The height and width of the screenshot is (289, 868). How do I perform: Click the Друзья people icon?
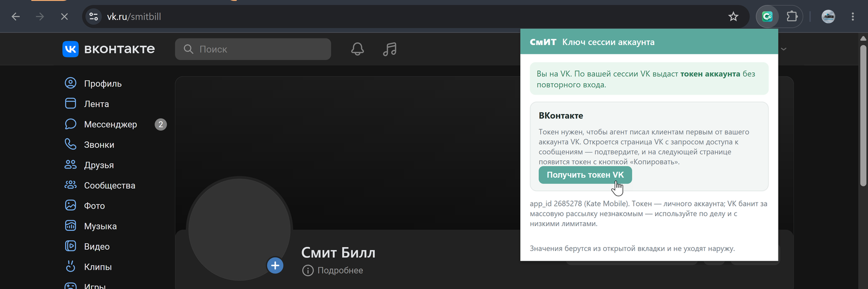click(71, 165)
